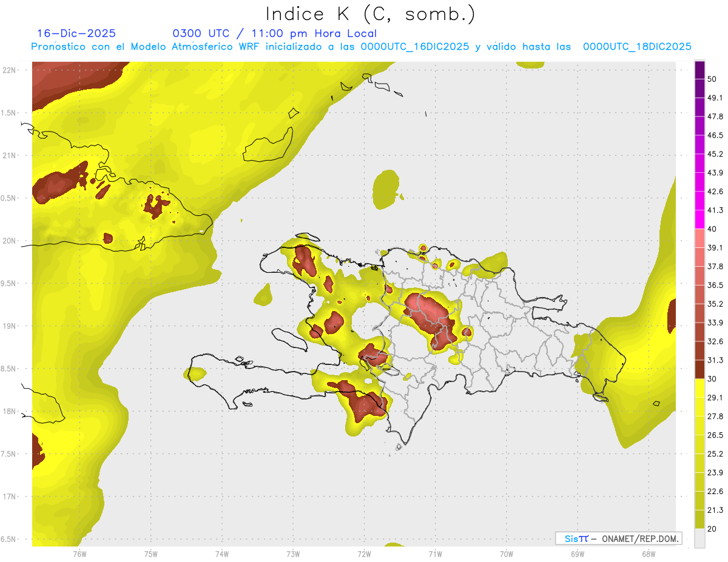Viewport: 728px width, 562px height.
Task: Click the legend value "21.3"
Action: click(x=715, y=510)
